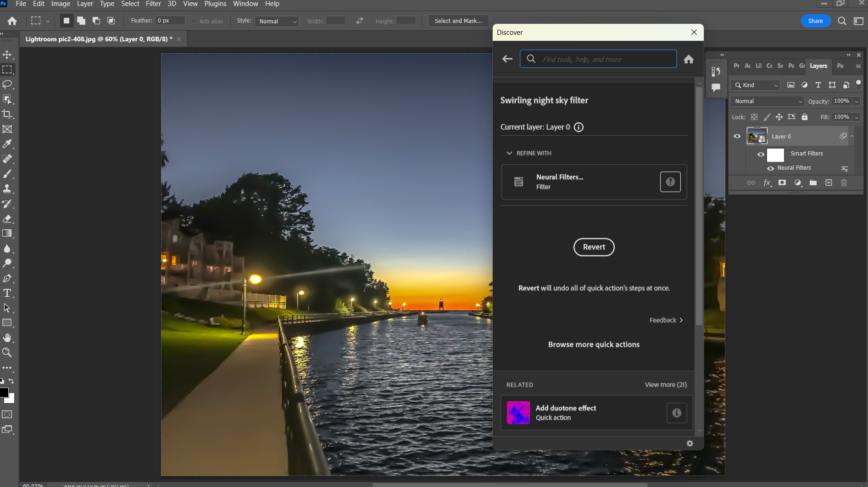Click the Browse more quick actions link
Screen dimensions: 868x487
(x=594, y=344)
